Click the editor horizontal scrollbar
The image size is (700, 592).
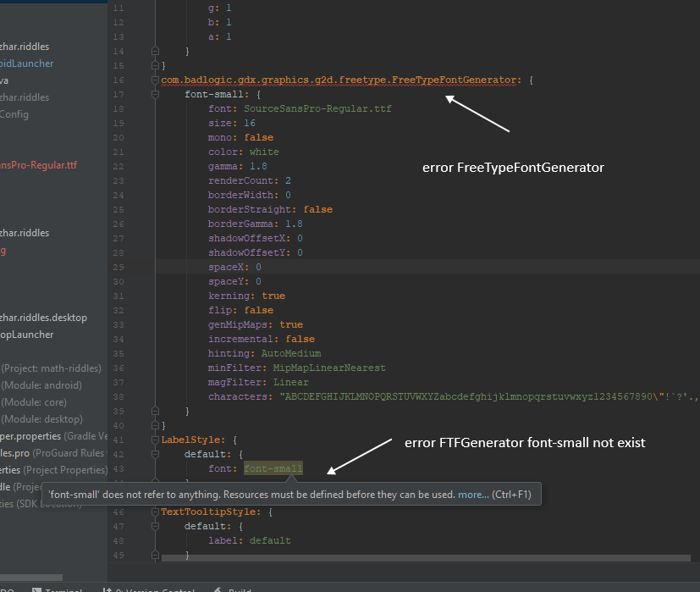point(426,558)
